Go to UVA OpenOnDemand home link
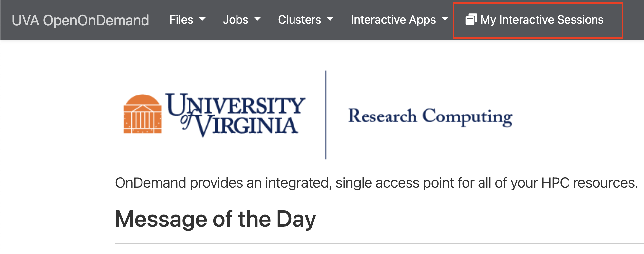 80,20
